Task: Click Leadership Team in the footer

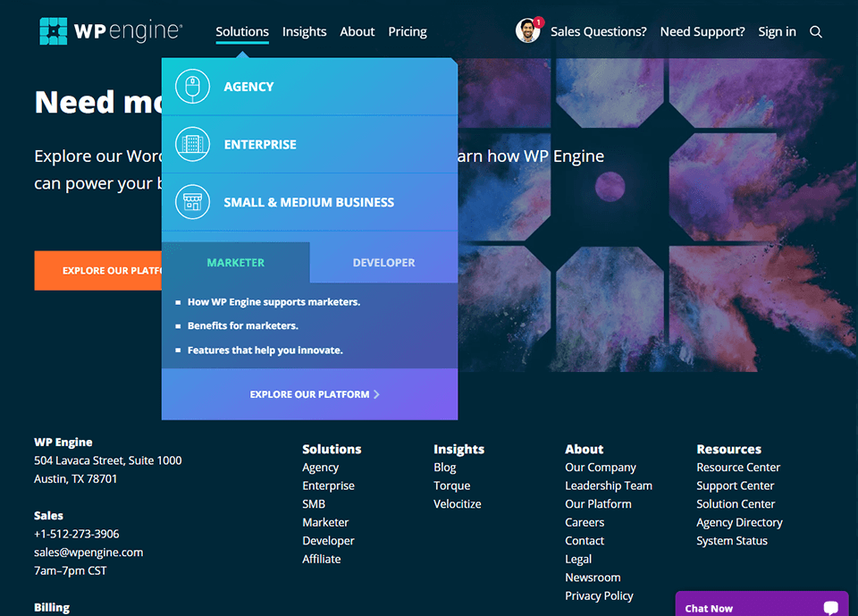Action: click(609, 485)
